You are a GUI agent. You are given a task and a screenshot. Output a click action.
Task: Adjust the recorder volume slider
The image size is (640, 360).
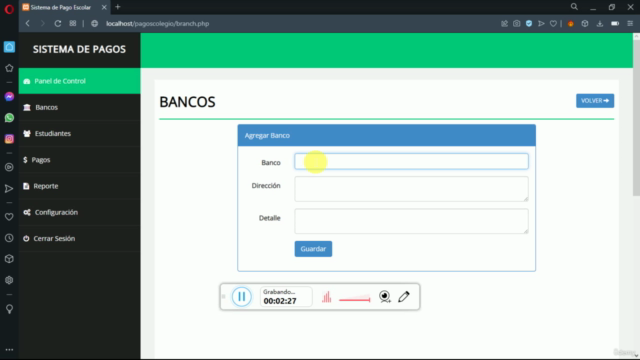point(355,299)
